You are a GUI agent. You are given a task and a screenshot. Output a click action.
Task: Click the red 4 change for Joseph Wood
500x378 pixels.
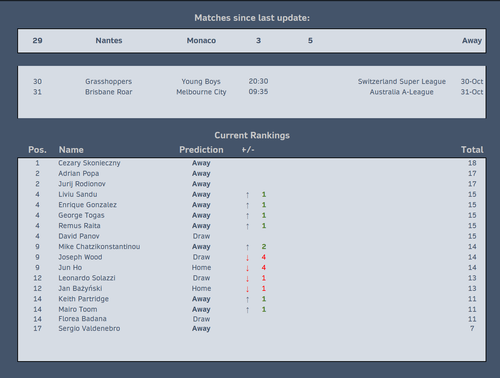264,257
